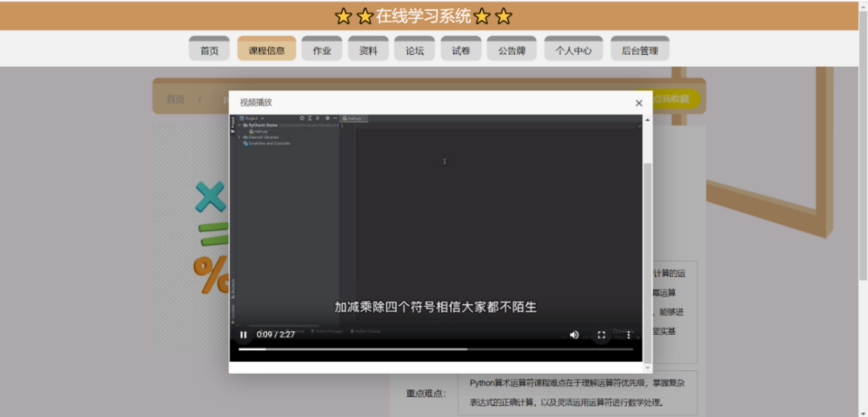Open the 资料 section
This screenshot has width=868, height=417.
368,50
